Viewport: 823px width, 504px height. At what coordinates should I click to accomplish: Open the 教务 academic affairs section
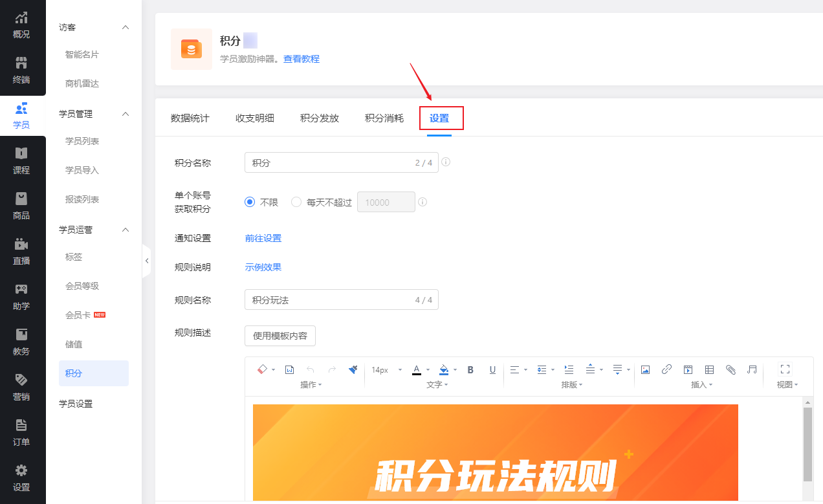21,342
